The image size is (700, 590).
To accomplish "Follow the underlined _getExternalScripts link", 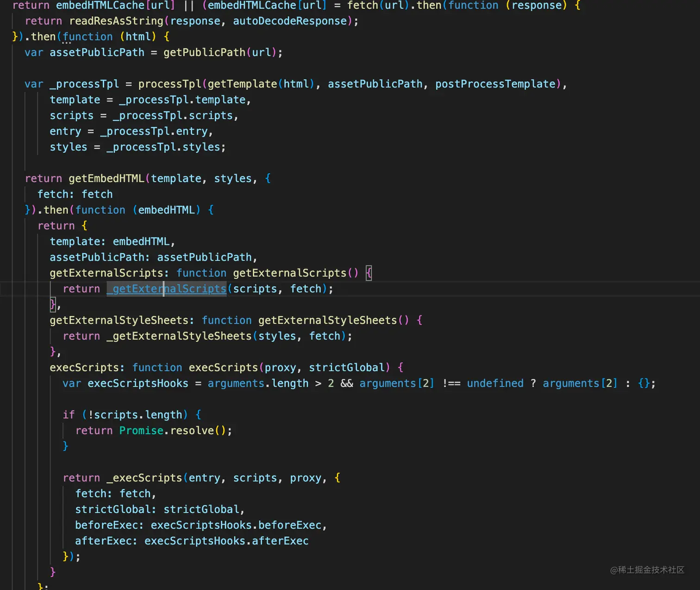I will click(x=167, y=289).
